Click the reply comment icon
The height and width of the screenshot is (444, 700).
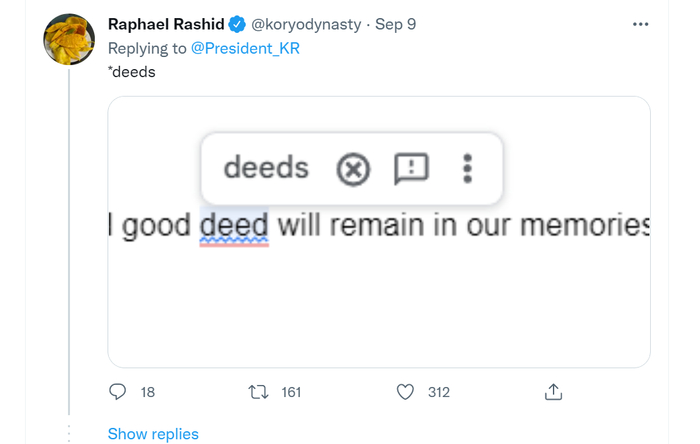pyautogui.click(x=117, y=392)
